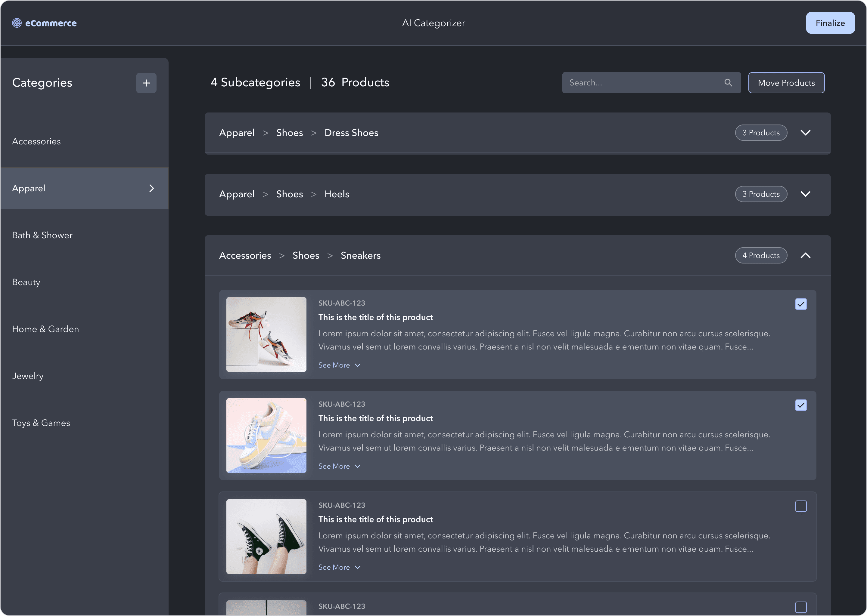Open the black Converse sneaker thumbnail
Image resolution: width=867 pixels, height=616 pixels.
point(266,536)
